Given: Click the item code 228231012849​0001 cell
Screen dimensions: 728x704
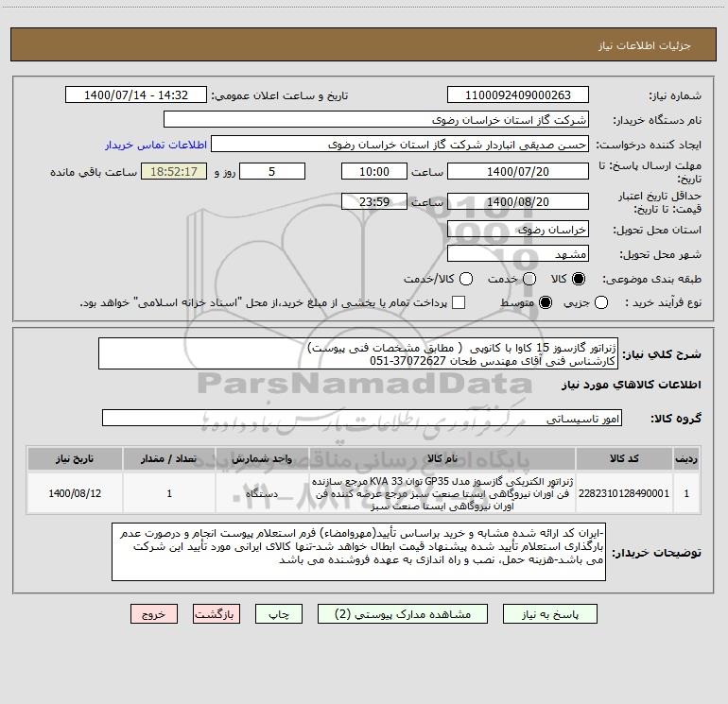Looking at the screenshot, I should coord(624,493).
